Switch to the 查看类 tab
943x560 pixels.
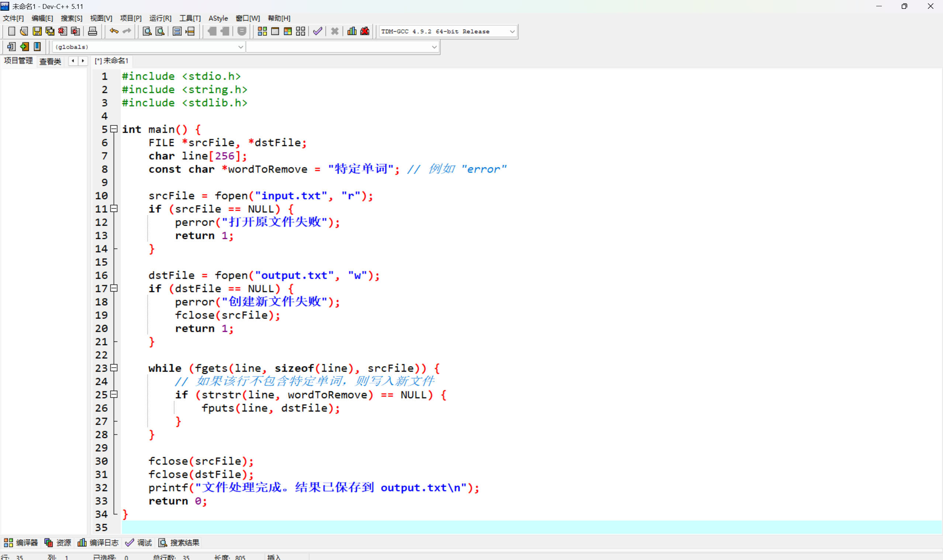tap(50, 61)
